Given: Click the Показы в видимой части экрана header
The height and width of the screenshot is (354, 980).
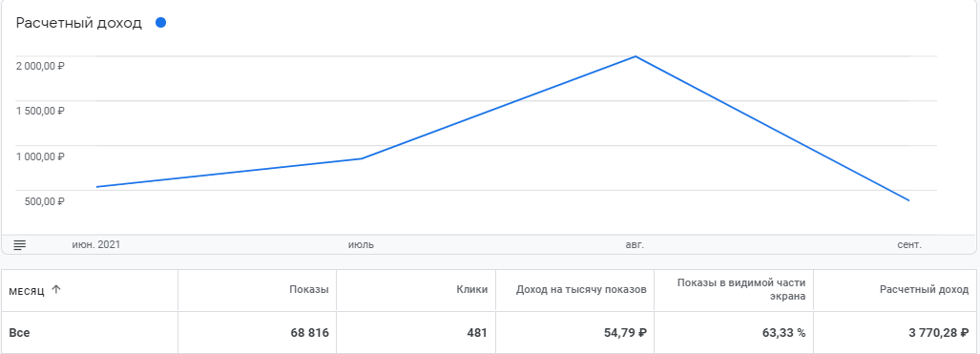Looking at the screenshot, I should pyautogui.click(x=741, y=289).
